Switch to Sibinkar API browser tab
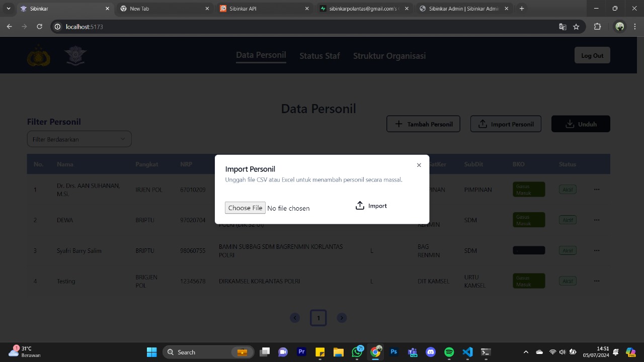 point(264,9)
